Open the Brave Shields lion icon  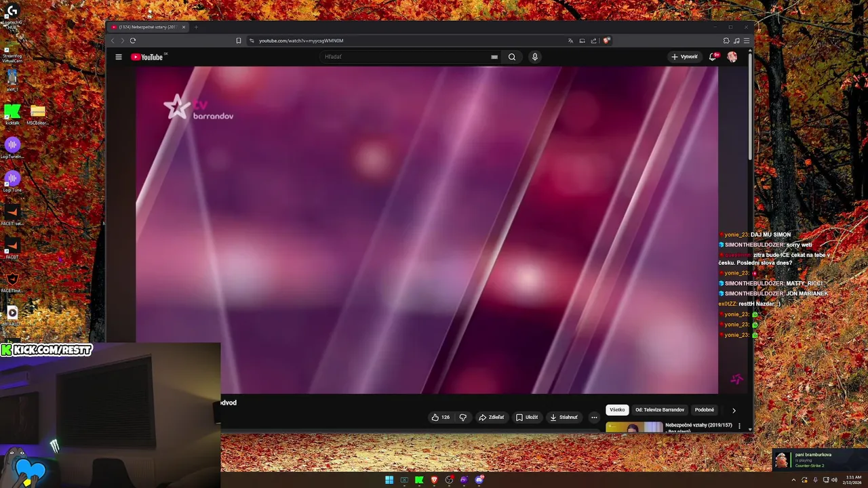point(606,41)
